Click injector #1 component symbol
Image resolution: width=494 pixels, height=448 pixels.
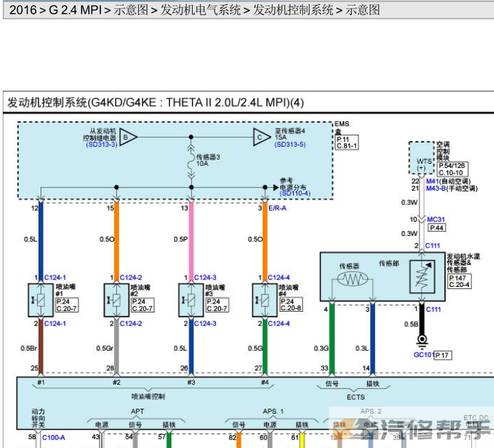coord(41,300)
